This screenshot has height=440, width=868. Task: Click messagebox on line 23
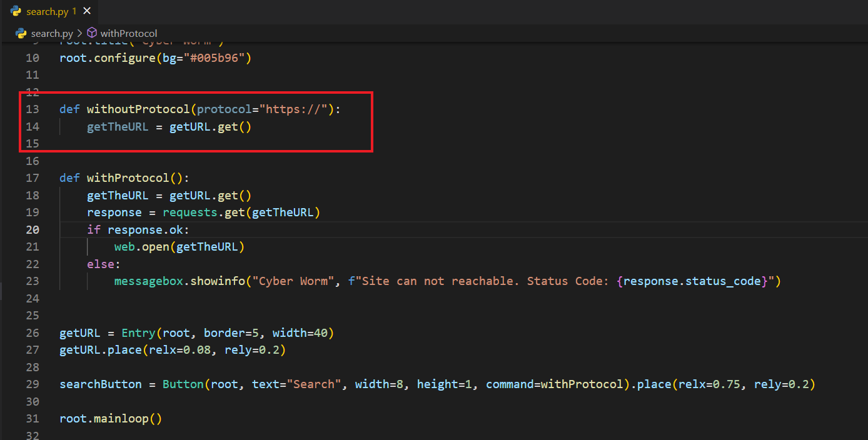(148, 281)
